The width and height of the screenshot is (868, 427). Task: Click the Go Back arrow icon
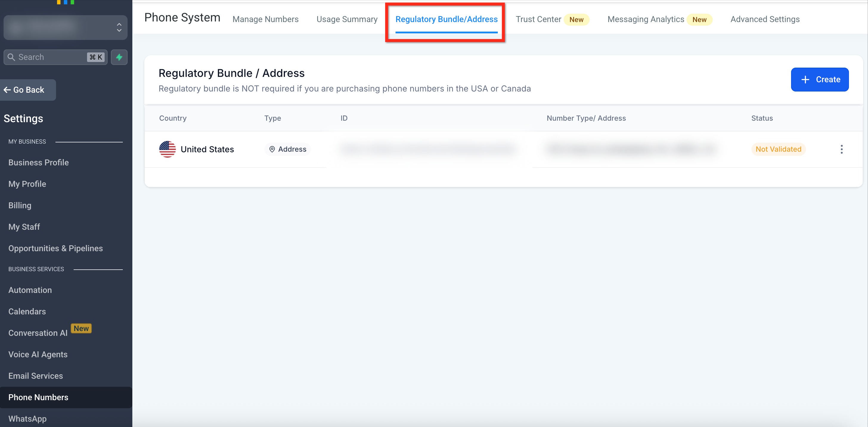pyautogui.click(x=7, y=90)
